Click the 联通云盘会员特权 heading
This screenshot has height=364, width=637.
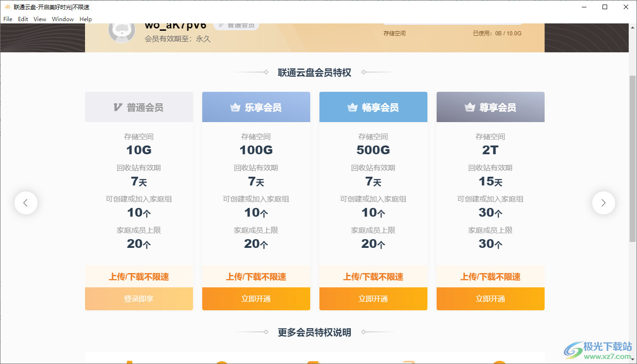(x=314, y=73)
